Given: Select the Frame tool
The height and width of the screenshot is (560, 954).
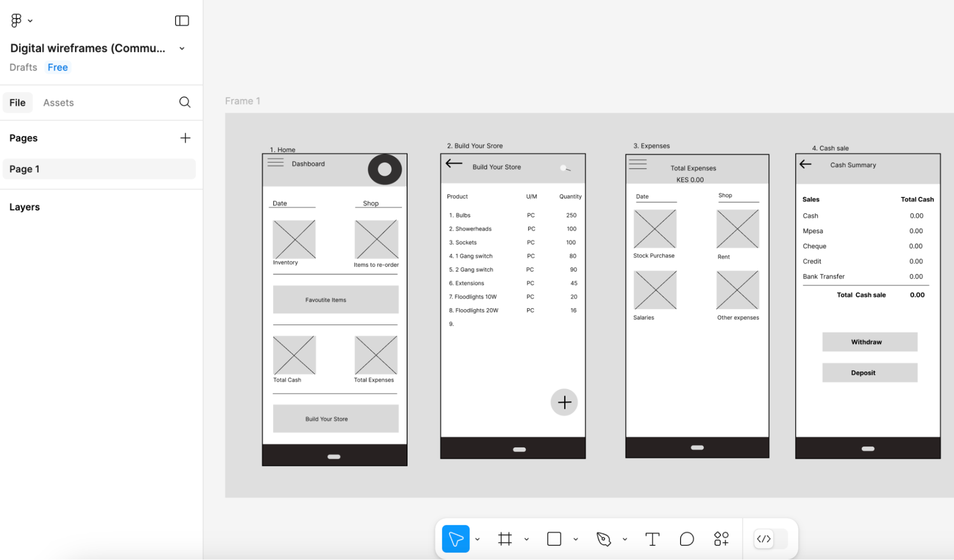Looking at the screenshot, I should (504, 539).
